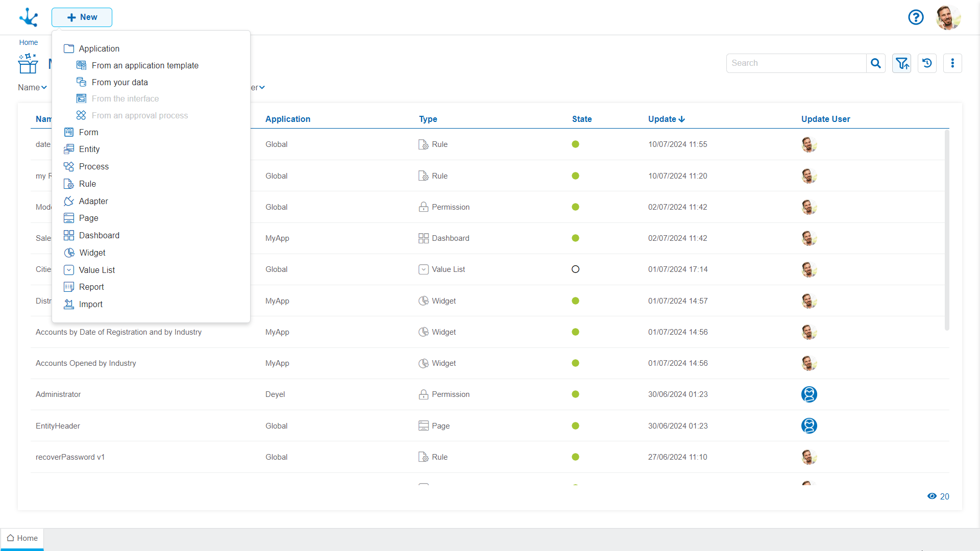Toggle the active state of Value List row
The height and width of the screenshot is (551, 980).
pyautogui.click(x=575, y=269)
